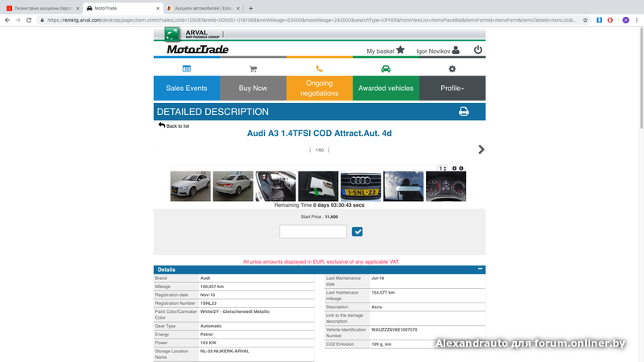Change the gallery page number stepper
The image size is (644, 362).
point(442,168)
